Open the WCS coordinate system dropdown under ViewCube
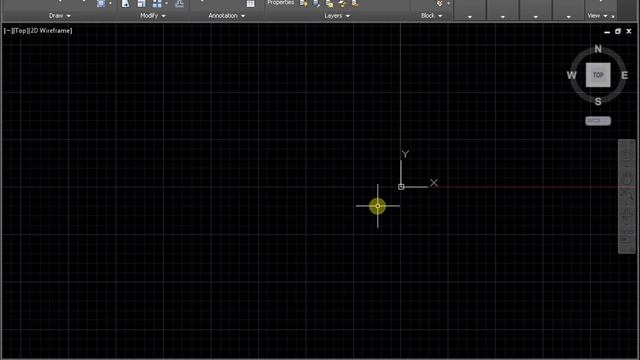The width and height of the screenshot is (640, 360). tap(598, 121)
